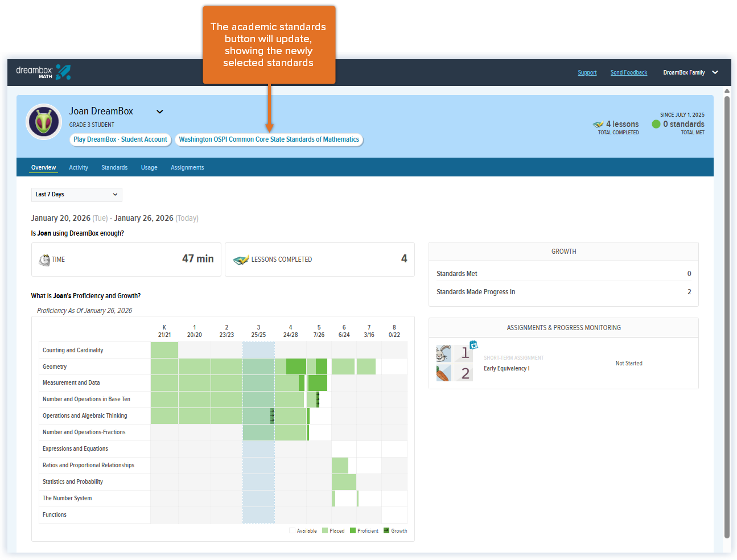Open the Support link
The width and height of the screenshot is (737, 560).
coord(587,73)
